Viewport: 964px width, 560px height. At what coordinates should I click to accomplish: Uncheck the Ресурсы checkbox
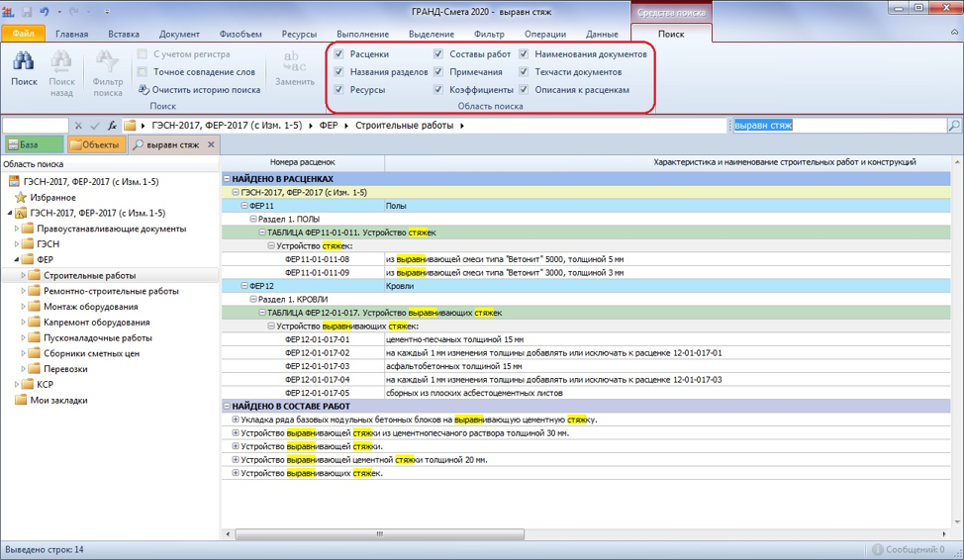[338, 90]
